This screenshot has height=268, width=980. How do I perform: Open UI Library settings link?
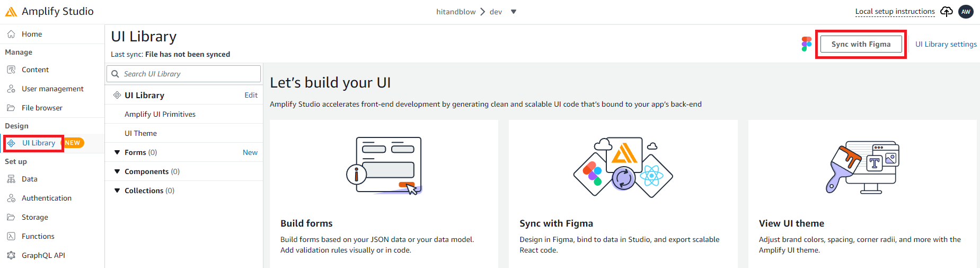pyautogui.click(x=946, y=44)
